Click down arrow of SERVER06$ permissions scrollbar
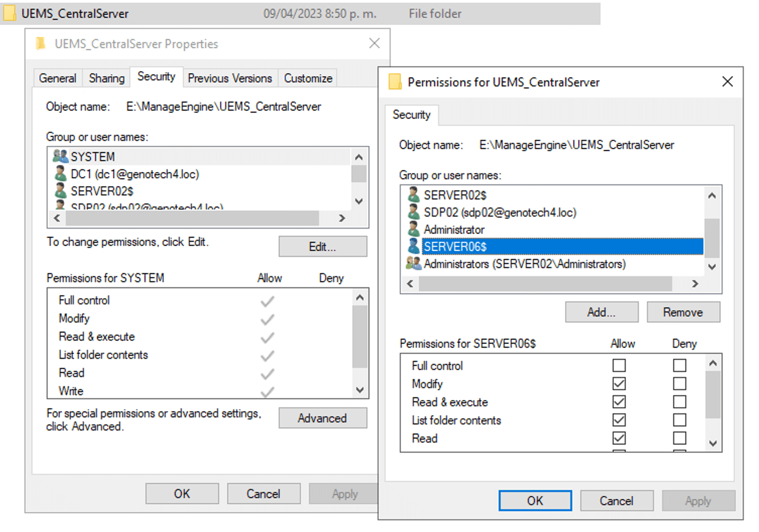 coord(713,443)
